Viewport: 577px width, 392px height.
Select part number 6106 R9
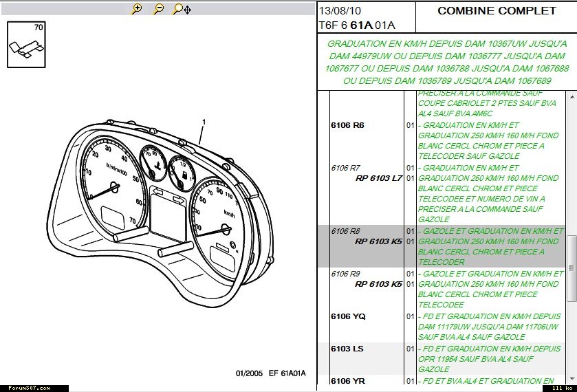click(345, 274)
